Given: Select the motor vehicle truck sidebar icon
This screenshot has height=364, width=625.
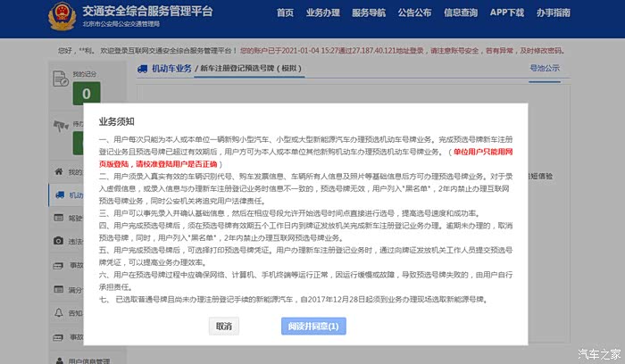Looking at the screenshot, I should click(x=60, y=194).
